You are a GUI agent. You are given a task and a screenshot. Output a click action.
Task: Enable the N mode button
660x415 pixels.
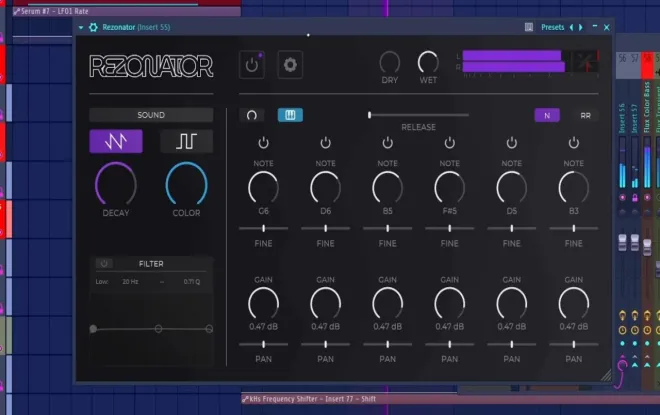pos(547,115)
